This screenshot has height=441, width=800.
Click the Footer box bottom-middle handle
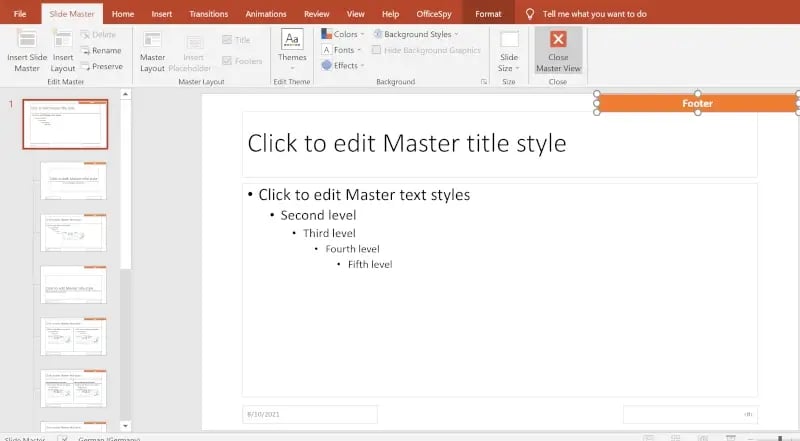pos(697,112)
